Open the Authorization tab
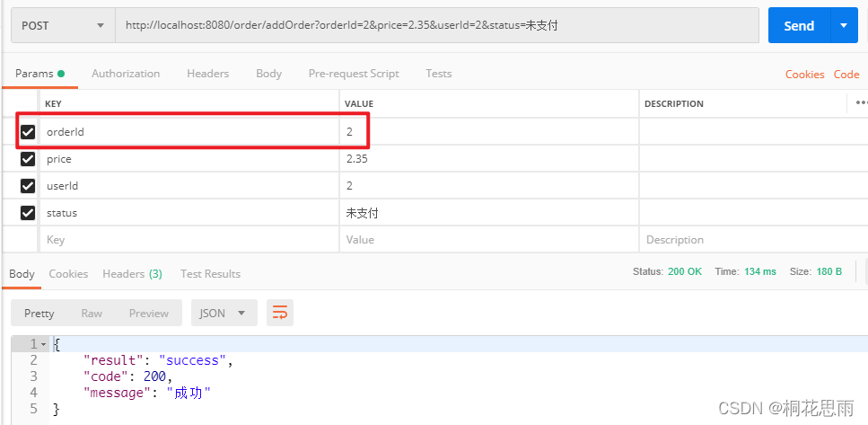The image size is (868, 425). point(126,74)
